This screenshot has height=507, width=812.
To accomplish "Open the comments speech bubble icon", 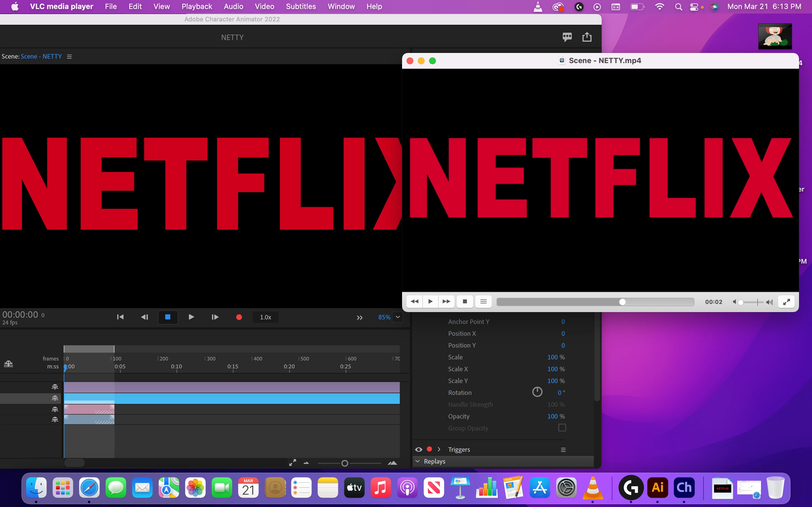I will (567, 37).
